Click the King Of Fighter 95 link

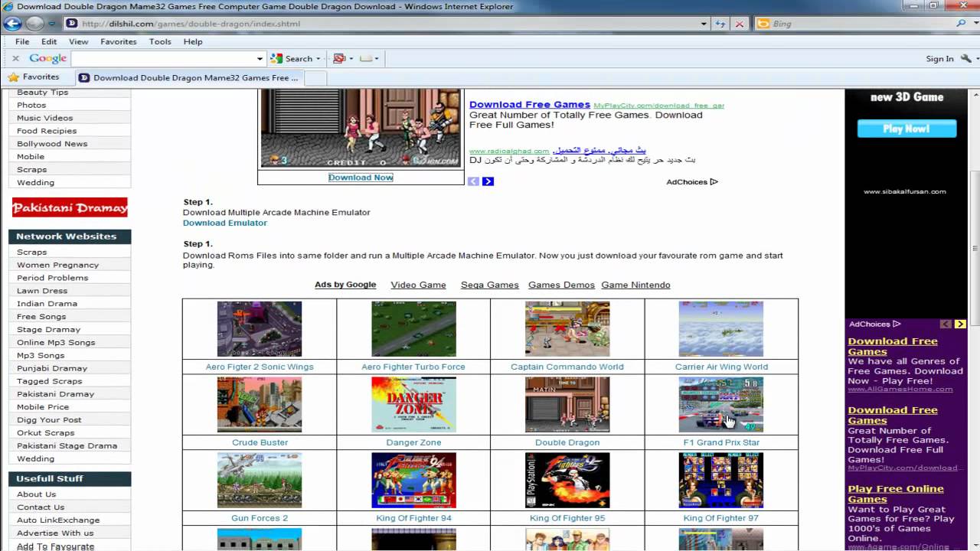[x=567, y=518]
